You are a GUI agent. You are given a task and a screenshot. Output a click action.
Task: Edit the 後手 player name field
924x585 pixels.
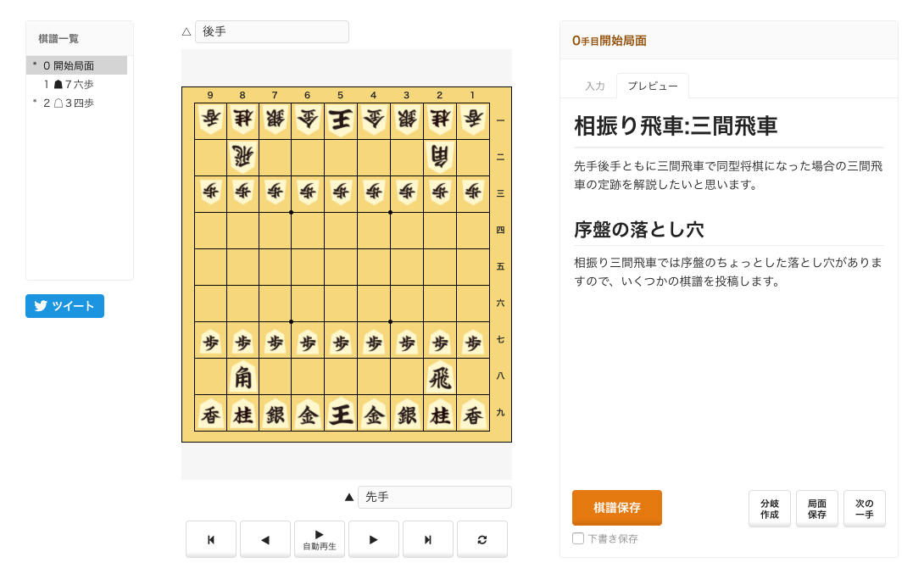click(271, 32)
